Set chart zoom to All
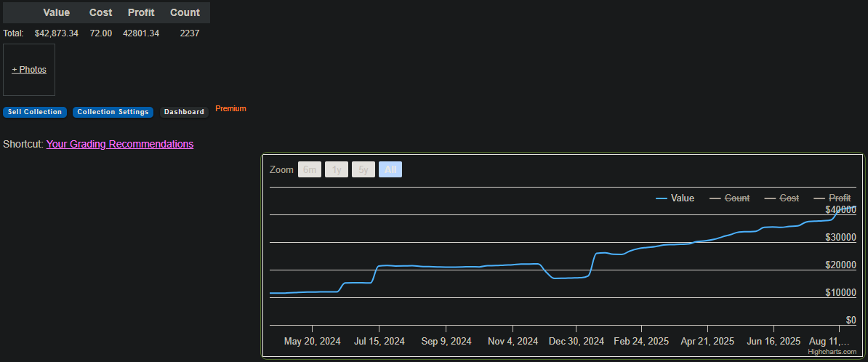The width and height of the screenshot is (868, 362). pos(390,169)
